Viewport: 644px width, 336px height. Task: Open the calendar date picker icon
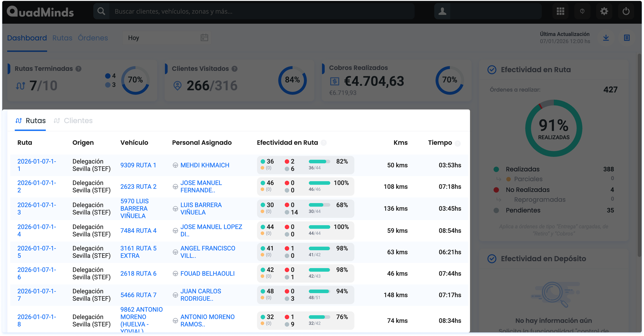tap(204, 38)
